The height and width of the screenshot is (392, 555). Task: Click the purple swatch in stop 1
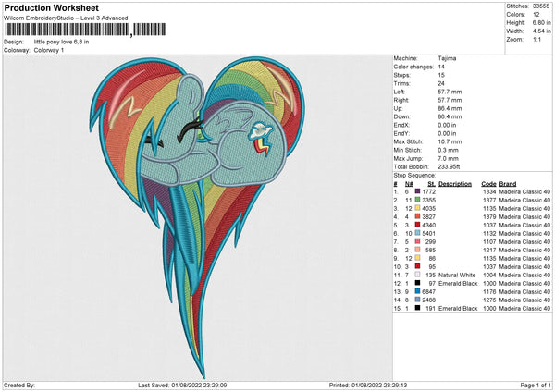(x=418, y=190)
